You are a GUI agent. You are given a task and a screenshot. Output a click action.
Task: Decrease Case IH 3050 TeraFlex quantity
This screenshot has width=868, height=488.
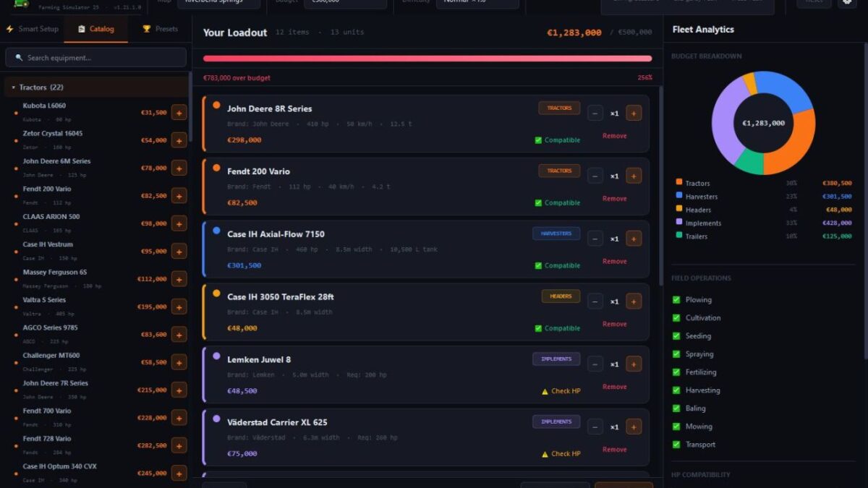coord(595,301)
